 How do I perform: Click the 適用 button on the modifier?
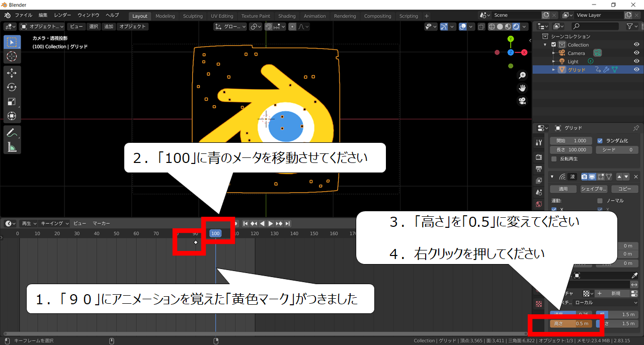[563, 189]
